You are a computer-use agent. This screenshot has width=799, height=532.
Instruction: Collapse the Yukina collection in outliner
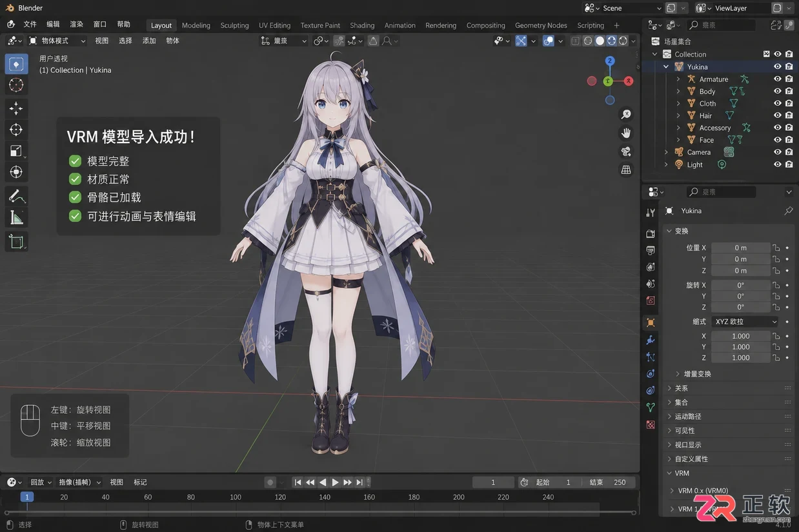(x=666, y=67)
